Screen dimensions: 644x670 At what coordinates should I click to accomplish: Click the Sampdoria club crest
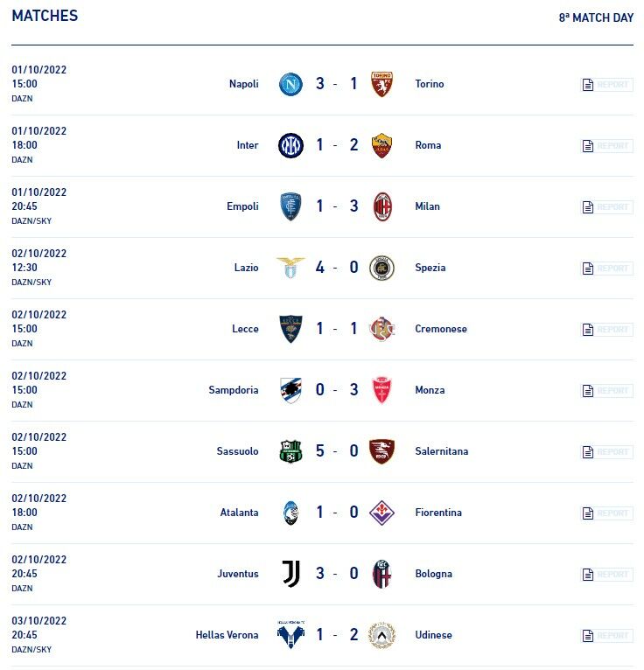click(290, 390)
